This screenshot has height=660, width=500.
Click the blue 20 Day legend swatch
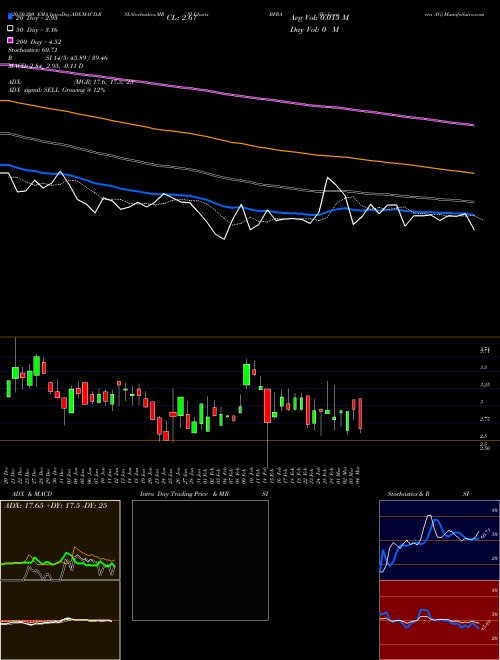(x=10, y=16)
